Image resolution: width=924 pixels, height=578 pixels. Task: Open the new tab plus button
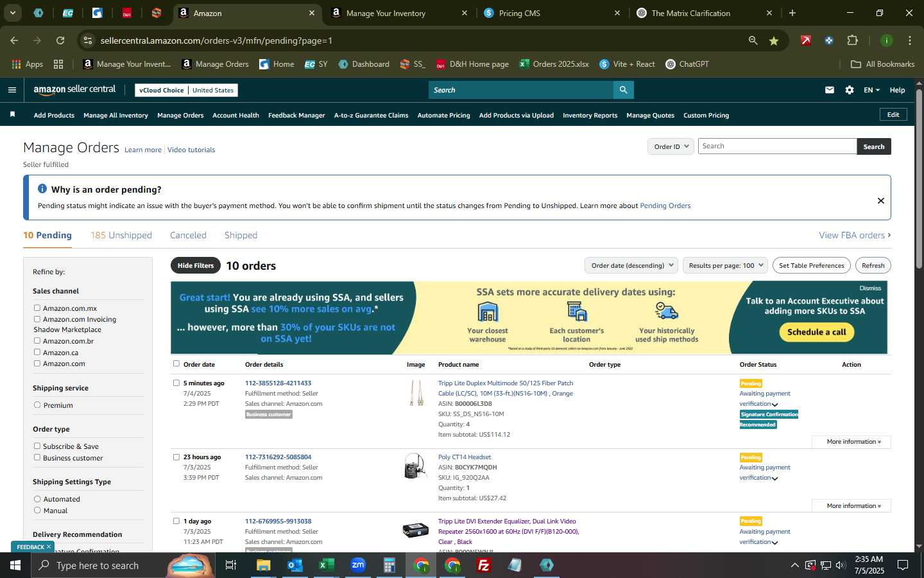(x=792, y=13)
